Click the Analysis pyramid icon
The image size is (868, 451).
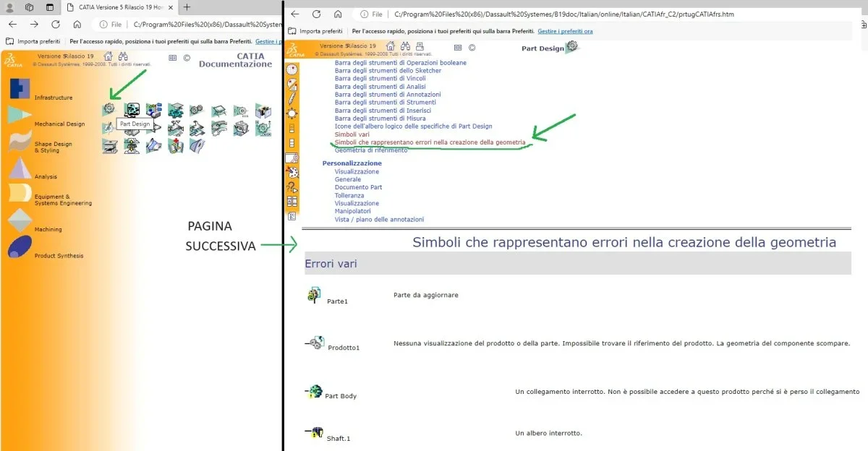click(20, 168)
